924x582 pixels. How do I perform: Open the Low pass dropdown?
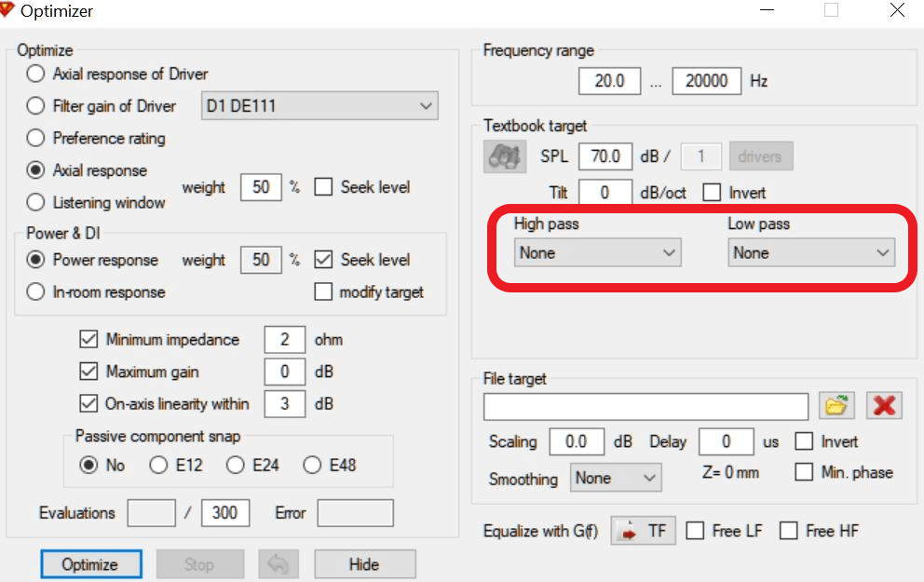click(811, 252)
